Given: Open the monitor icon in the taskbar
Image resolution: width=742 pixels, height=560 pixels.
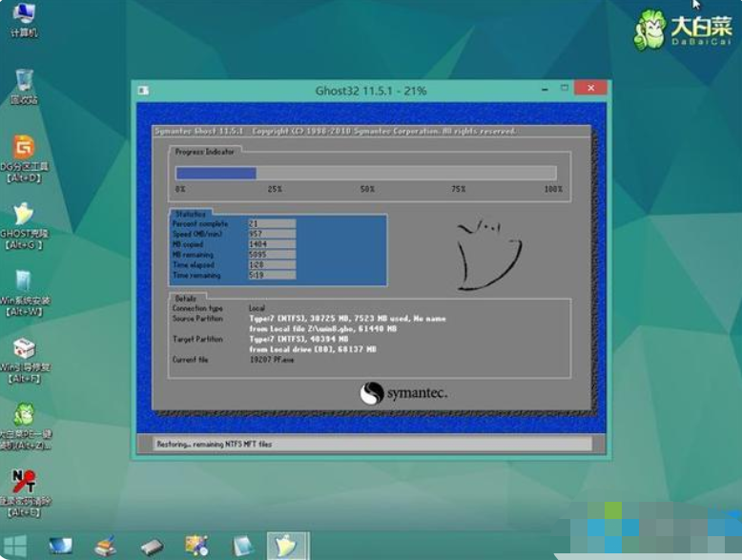Looking at the screenshot, I should coord(61,547).
